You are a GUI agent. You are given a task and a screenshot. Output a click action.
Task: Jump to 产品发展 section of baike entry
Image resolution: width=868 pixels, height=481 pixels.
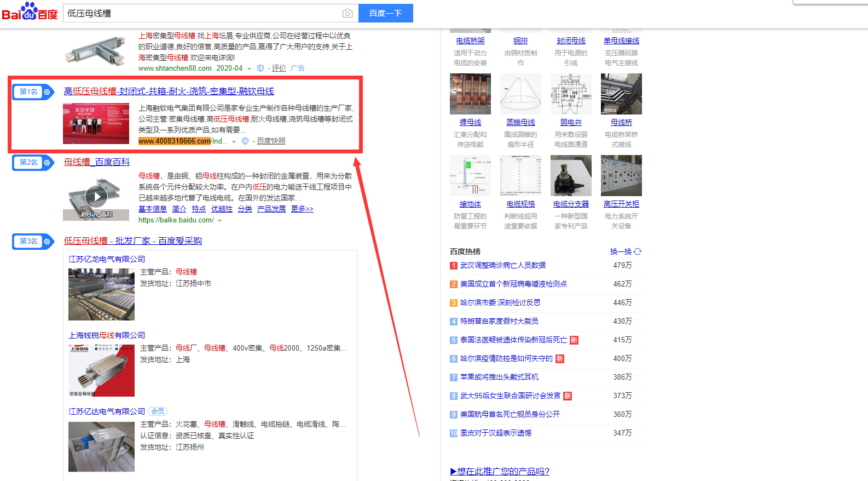point(271,209)
